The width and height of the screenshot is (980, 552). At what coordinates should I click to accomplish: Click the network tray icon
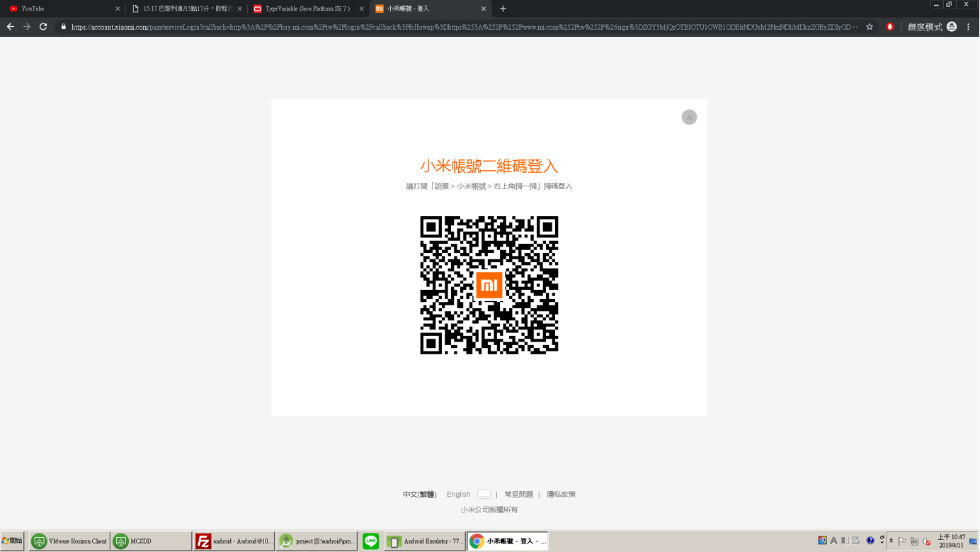914,541
